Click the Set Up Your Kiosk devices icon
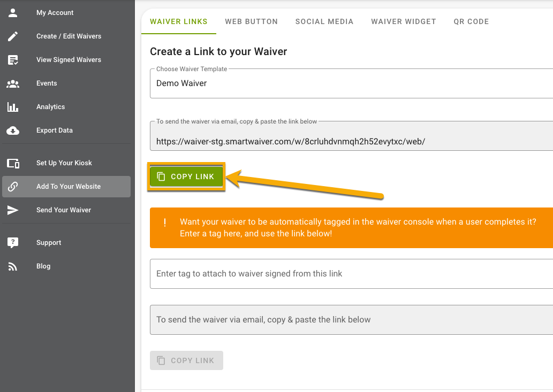Image resolution: width=553 pixels, height=392 pixels. click(x=13, y=163)
